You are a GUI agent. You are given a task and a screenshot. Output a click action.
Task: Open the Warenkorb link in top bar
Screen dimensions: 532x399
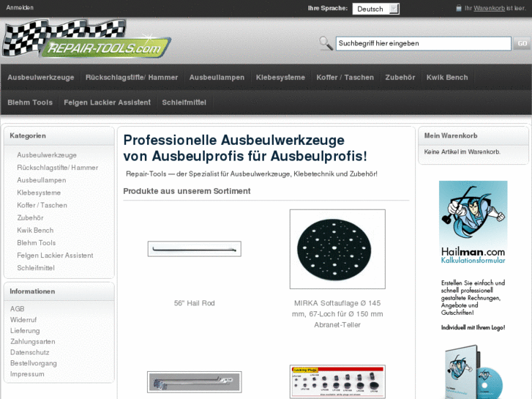pyautogui.click(x=489, y=8)
